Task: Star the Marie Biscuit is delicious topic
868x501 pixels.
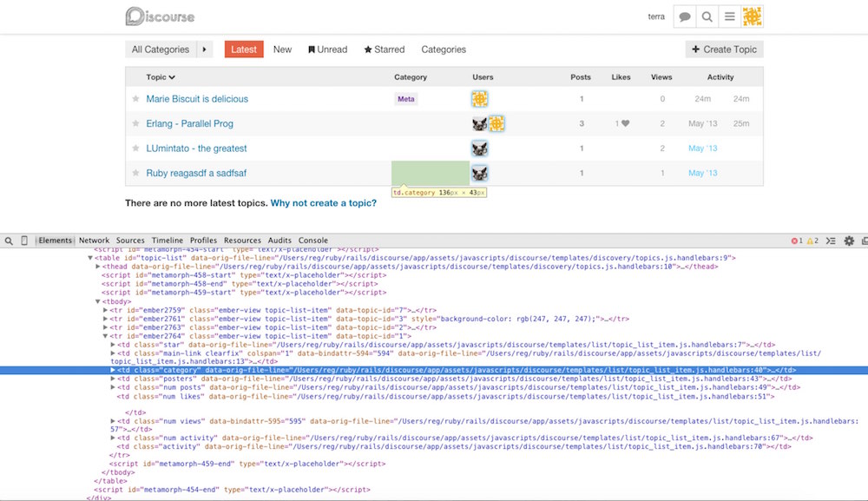Action: click(135, 98)
